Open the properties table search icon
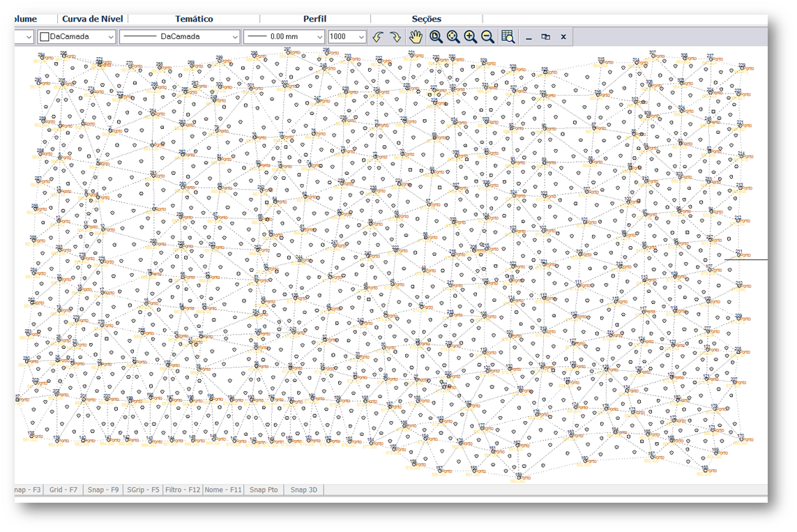Viewport: 797px width, 532px height. click(x=508, y=37)
